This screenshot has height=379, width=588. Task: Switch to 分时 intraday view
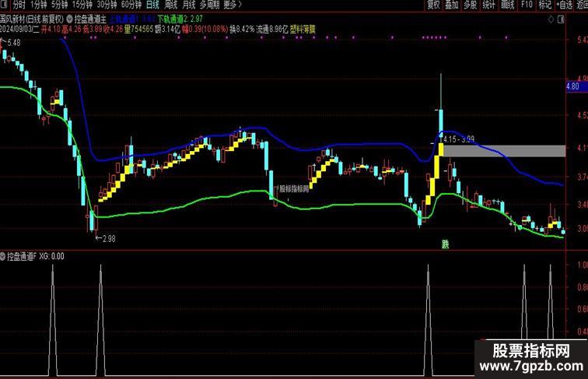19,5
